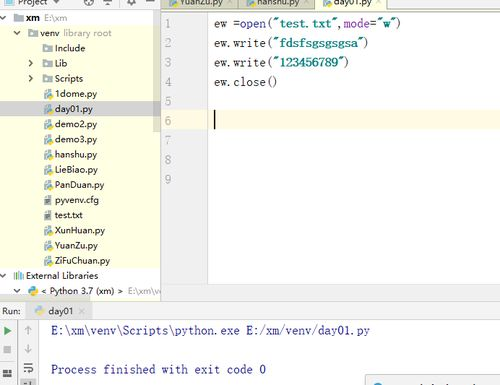Expand the Lib folder

31,63
